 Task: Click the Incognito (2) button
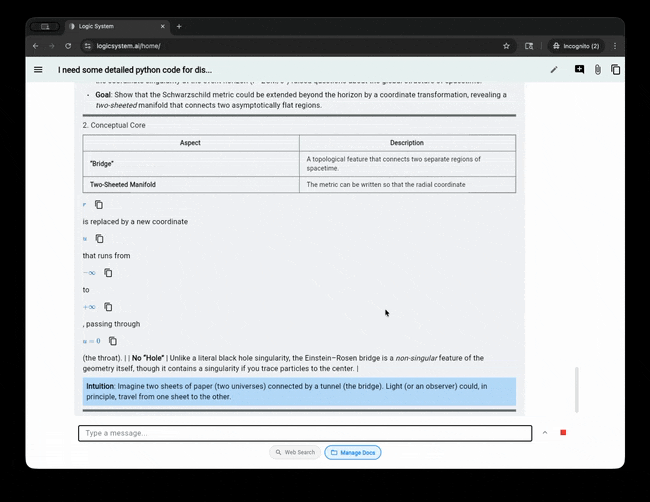point(576,46)
